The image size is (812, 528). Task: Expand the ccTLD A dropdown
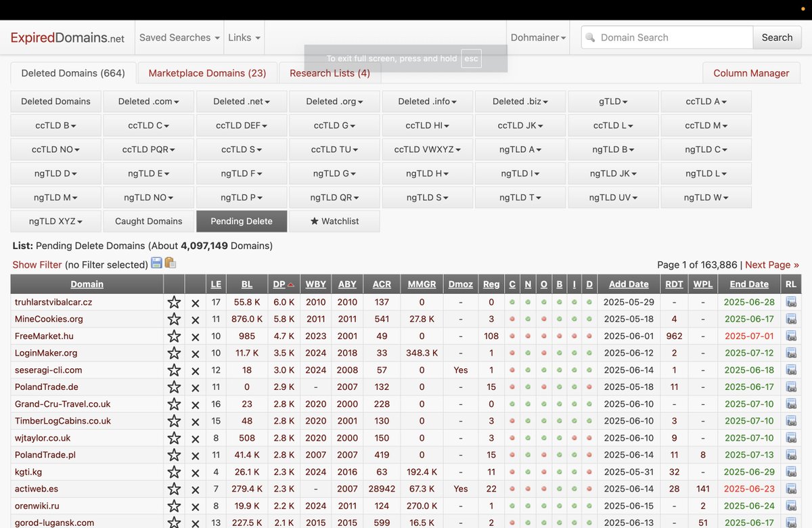click(706, 101)
